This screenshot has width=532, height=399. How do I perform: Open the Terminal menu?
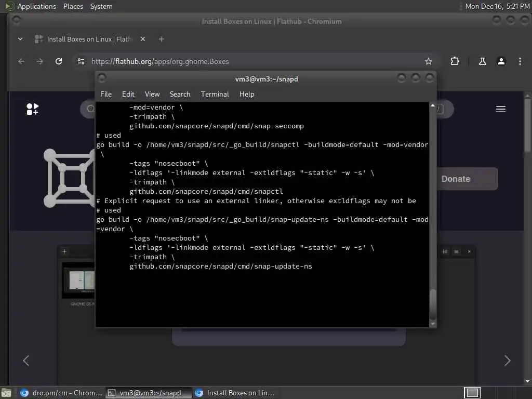click(x=215, y=95)
